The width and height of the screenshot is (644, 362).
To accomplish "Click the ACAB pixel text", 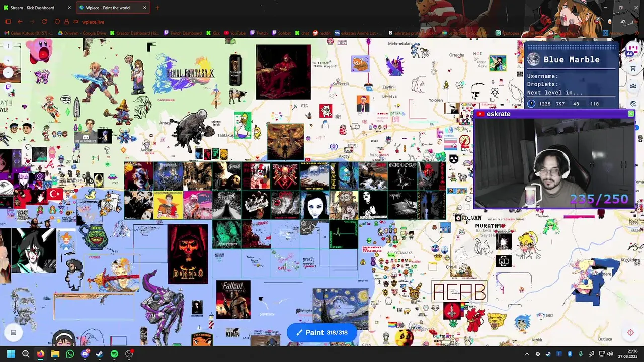I will 459,292.
